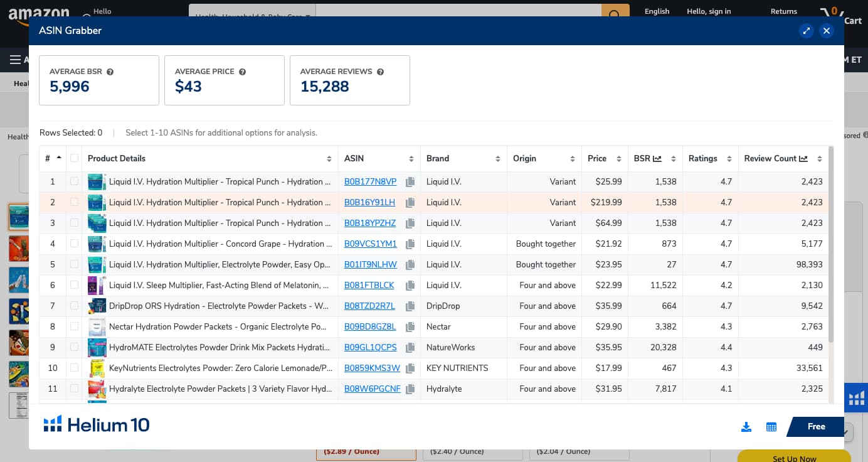Click the Average Price help icon

pos(243,72)
